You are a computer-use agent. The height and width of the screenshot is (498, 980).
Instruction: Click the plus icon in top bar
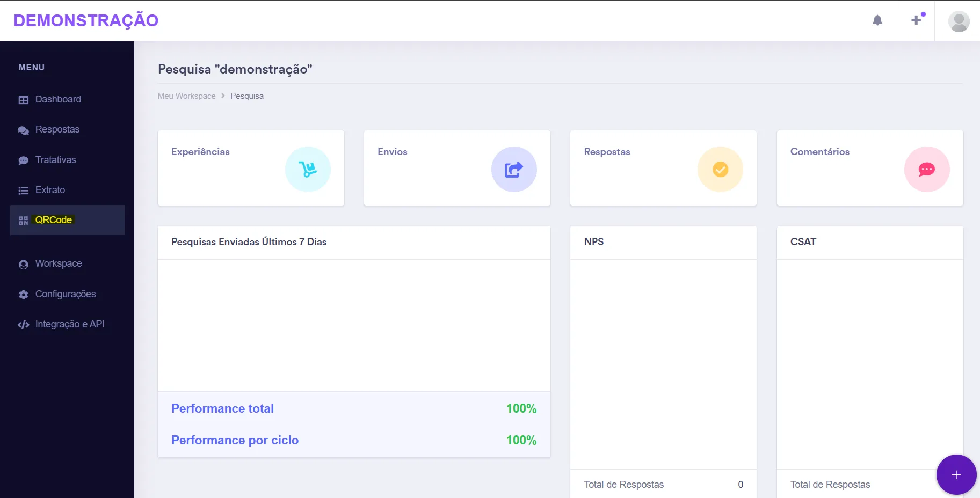pos(917,20)
